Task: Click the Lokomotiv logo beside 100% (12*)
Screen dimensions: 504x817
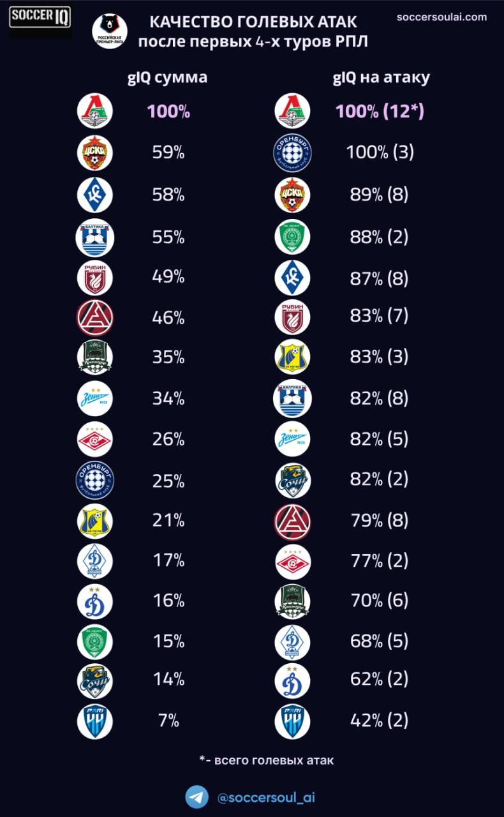Action: 292,112
